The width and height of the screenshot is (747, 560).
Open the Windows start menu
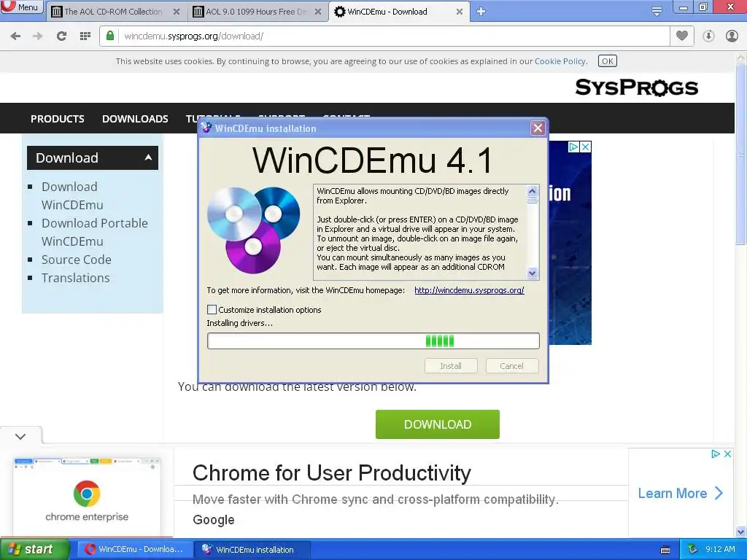pyautogui.click(x=35, y=549)
